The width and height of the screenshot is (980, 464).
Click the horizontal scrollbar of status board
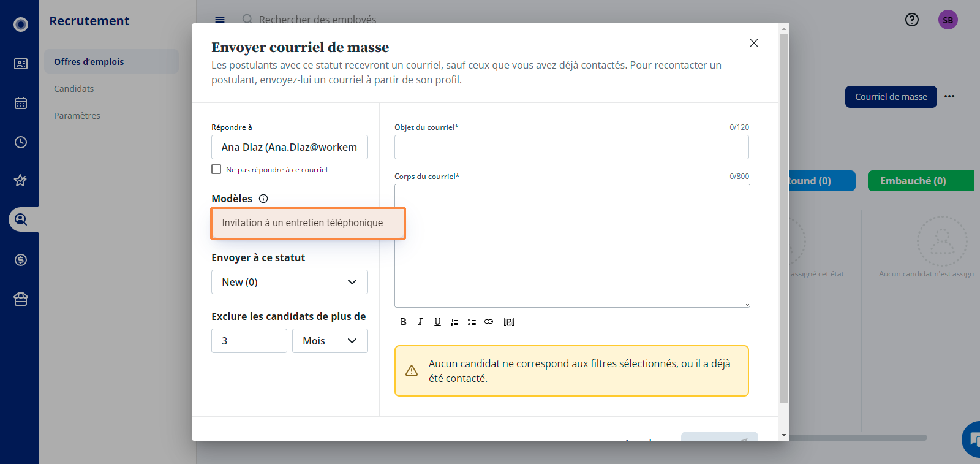point(858,438)
